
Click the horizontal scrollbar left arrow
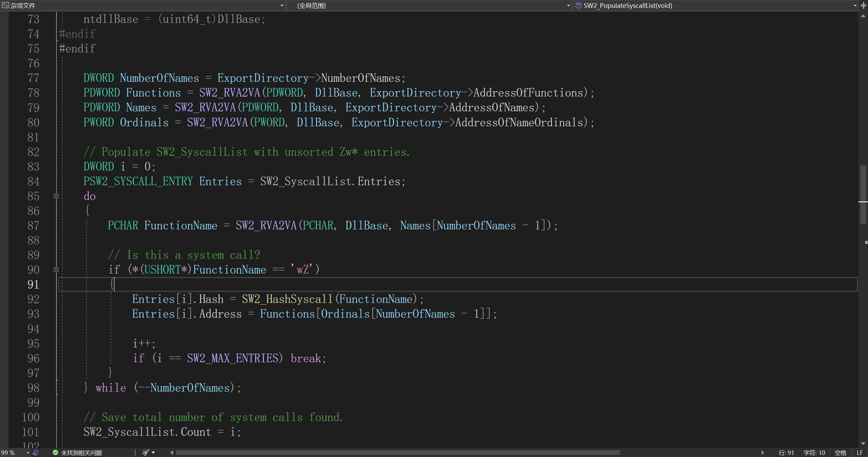pyautogui.click(x=172, y=453)
